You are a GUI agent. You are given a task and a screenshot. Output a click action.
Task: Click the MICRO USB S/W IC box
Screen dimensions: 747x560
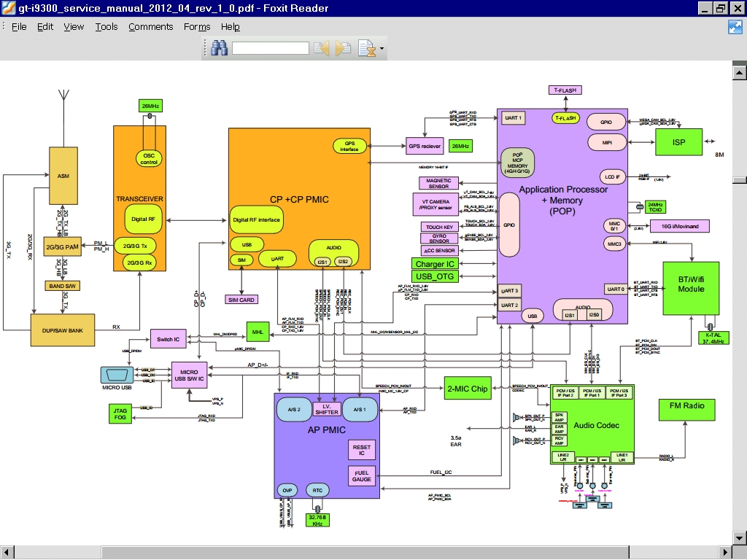(189, 376)
